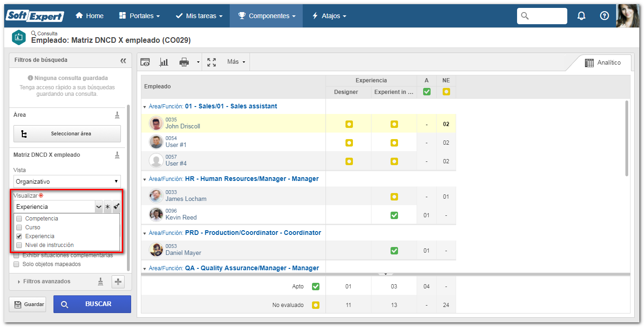Collapse the Filtros de búsqueda panel

[123, 60]
